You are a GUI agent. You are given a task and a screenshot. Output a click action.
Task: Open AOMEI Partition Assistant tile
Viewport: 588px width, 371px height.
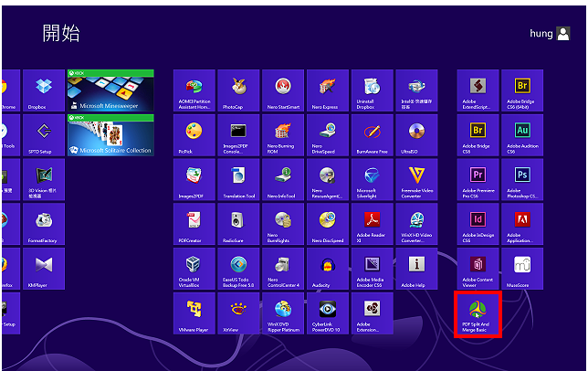click(x=194, y=90)
